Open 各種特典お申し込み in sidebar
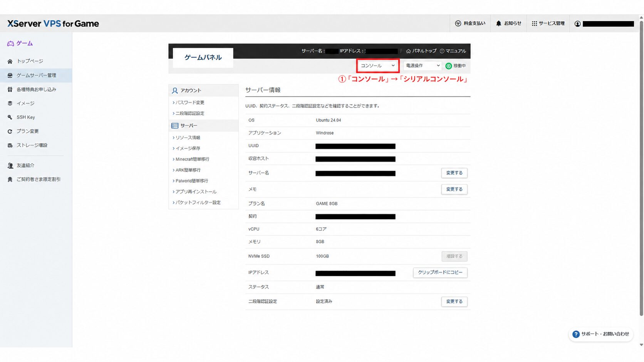The image size is (644, 362). 36,89
